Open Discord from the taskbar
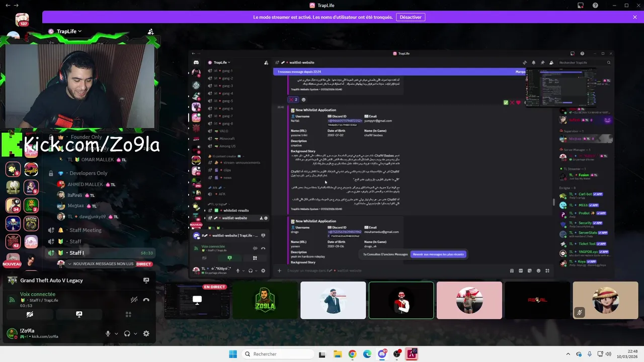This screenshot has height=362, width=644. 382,354
